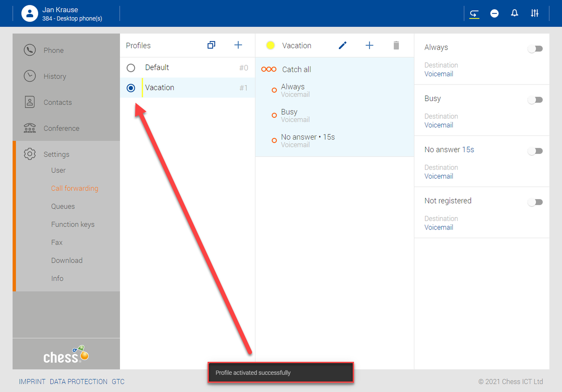The width and height of the screenshot is (562, 392).
Task: Toggle the do-not-disturb icon in the header
Action: (494, 13)
